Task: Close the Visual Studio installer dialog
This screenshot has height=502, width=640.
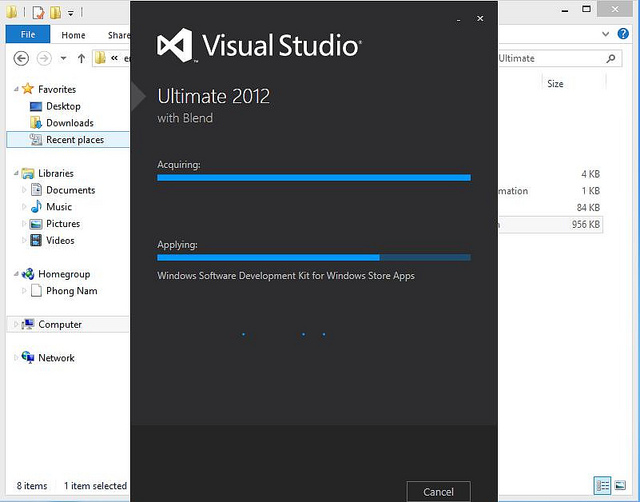Action: pyautogui.click(x=480, y=18)
